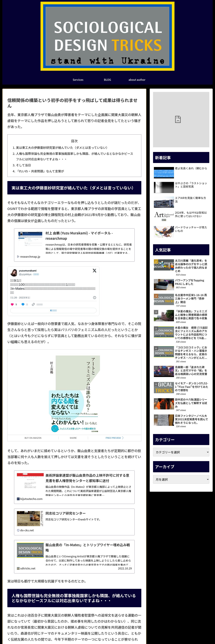The image size is (215, 644).
Task: Open popular post 「コロコロコミック」チンギス・ハン
Action: [191, 352]
